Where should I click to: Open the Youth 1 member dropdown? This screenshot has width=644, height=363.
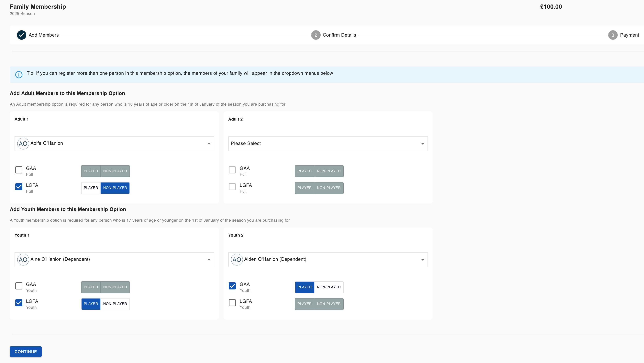(114, 260)
